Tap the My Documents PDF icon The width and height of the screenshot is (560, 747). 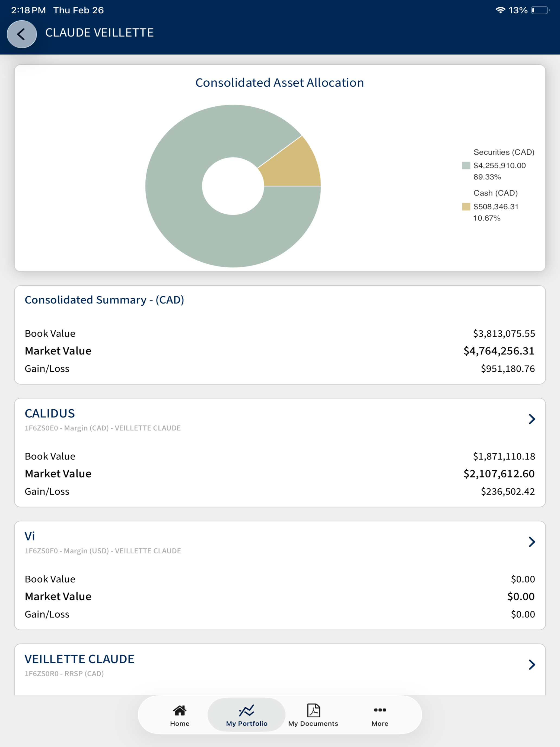click(x=314, y=710)
